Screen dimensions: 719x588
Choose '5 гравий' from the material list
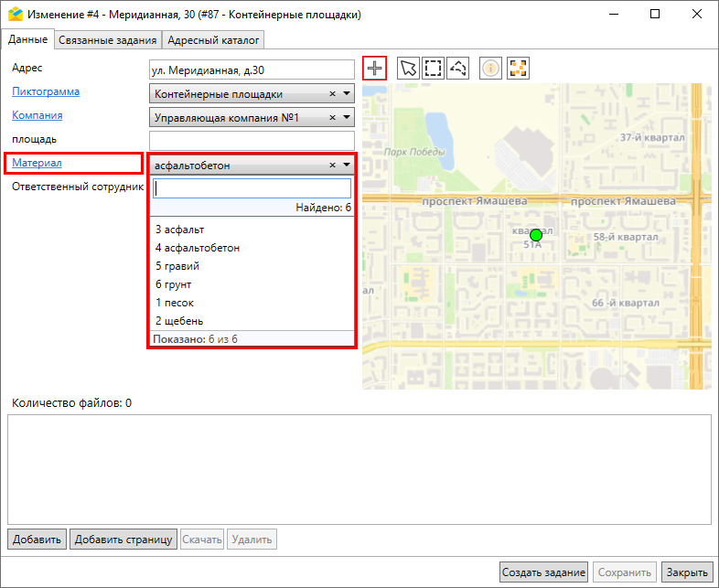[177, 266]
